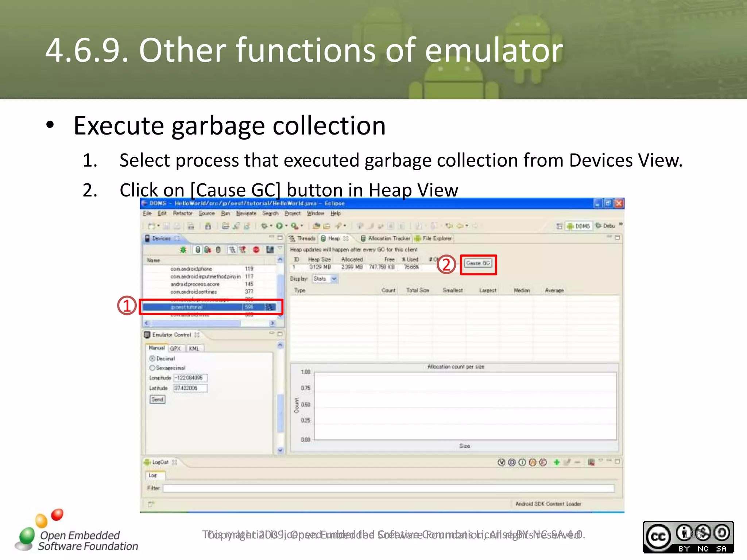
Task: Click the green Debug selected process bug icon
Action: [x=183, y=250]
